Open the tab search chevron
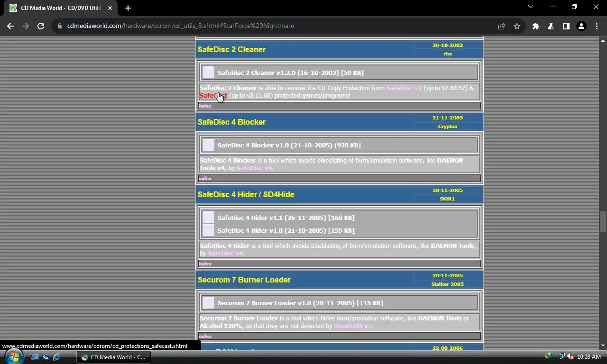The height and width of the screenshot is (364, 607). click(531, 7)
